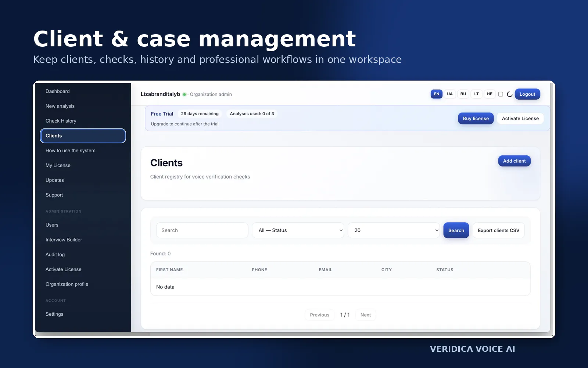Click the 1 / 1 page indicator

[x=345, y=315]
